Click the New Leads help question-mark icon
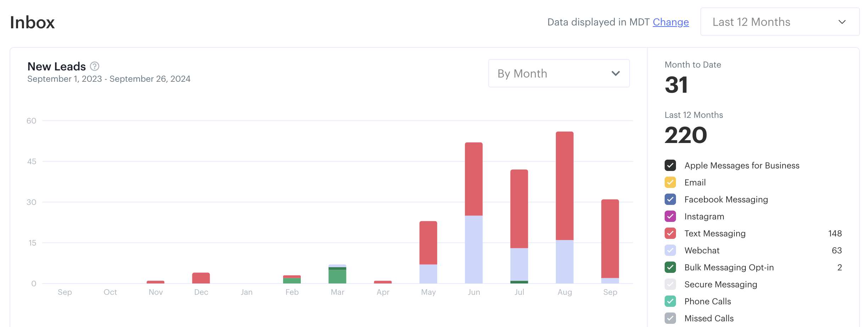The image size is (868, 327). 95,66
